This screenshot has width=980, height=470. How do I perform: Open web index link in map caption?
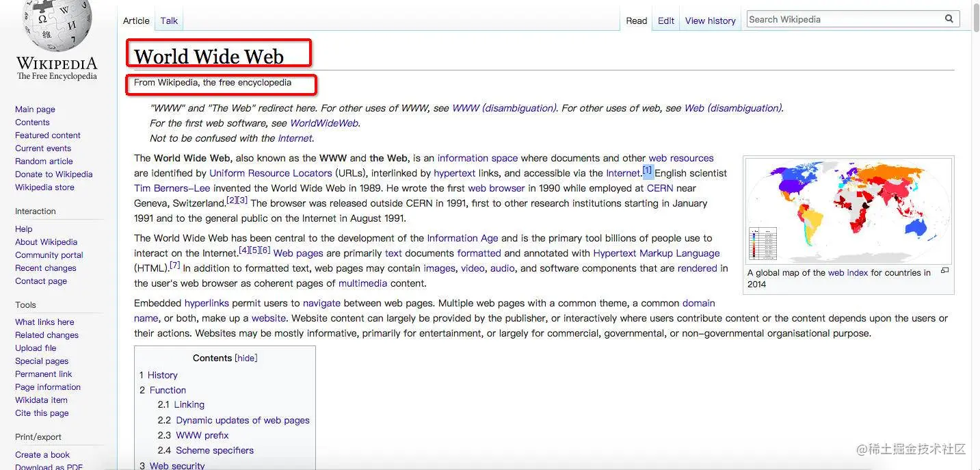coord(848,272)
